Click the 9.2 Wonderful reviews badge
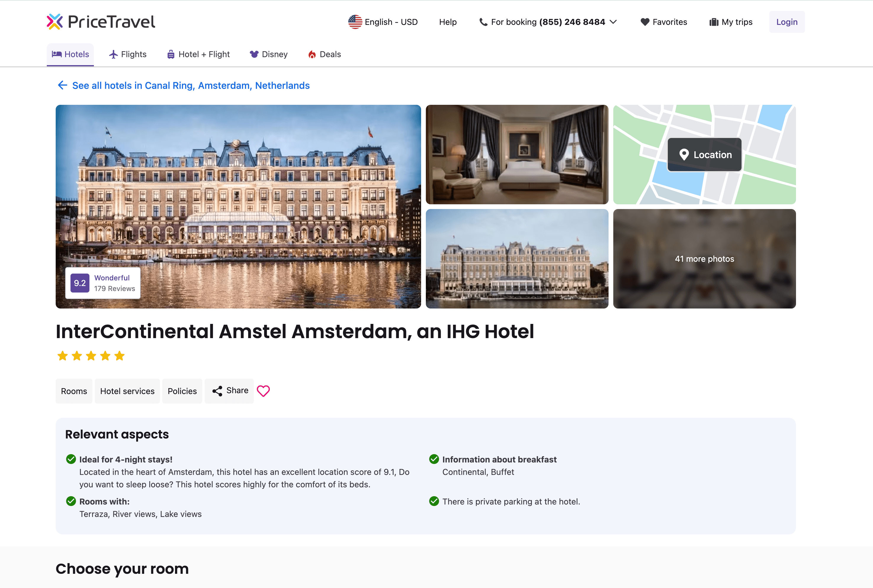Screen dimensions: 873x588 103,283
